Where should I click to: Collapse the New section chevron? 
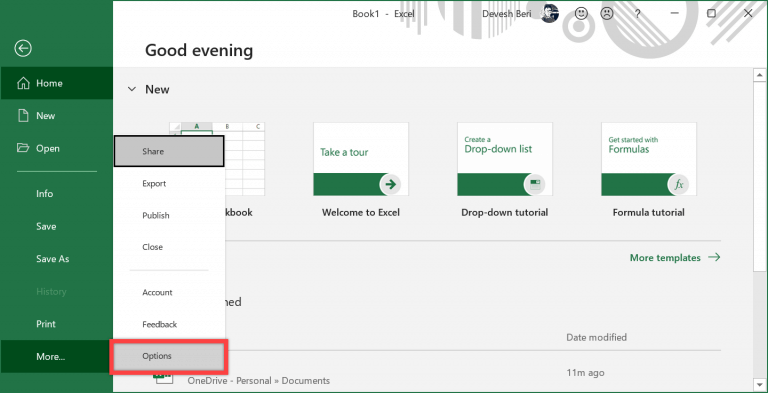click(131, 89)
